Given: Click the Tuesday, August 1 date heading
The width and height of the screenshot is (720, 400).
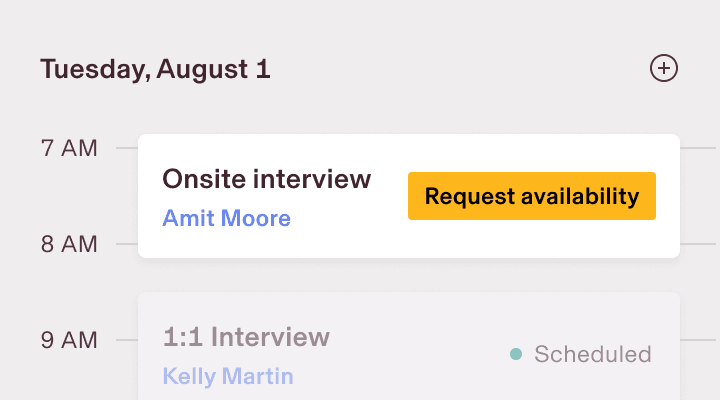Looking at the screenshot, I should pyautogui.click(x=155, y=69).
